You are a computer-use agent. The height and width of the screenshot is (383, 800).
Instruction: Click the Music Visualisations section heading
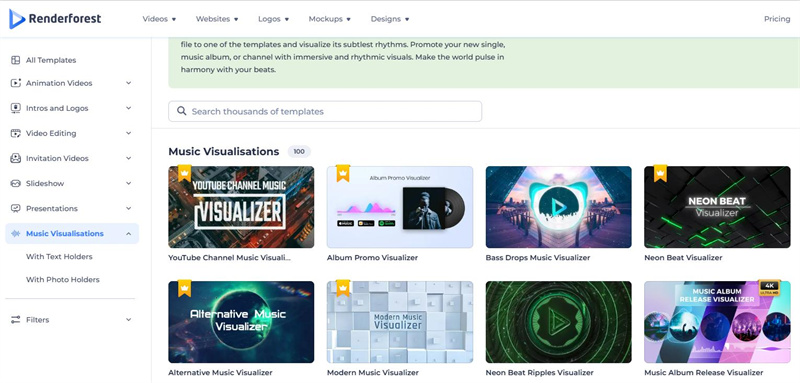pyautogui.click(x=223, y=151)
